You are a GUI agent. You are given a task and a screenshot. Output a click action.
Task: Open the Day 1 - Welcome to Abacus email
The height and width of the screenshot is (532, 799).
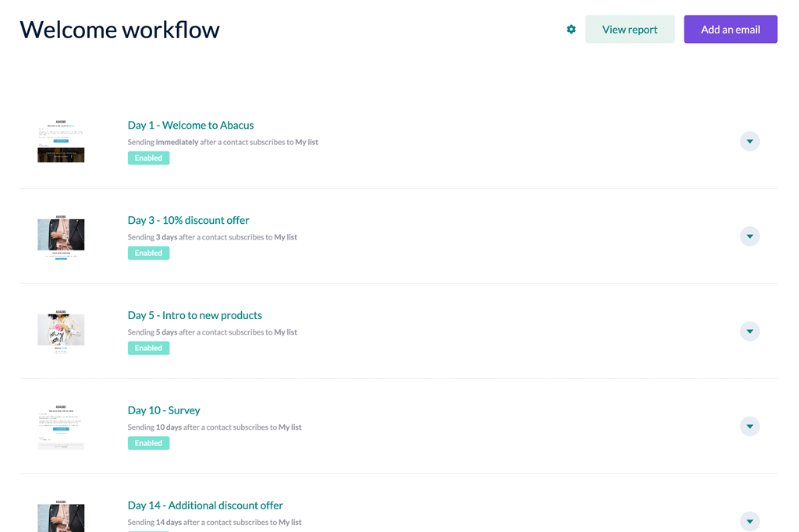coord(190,125)
